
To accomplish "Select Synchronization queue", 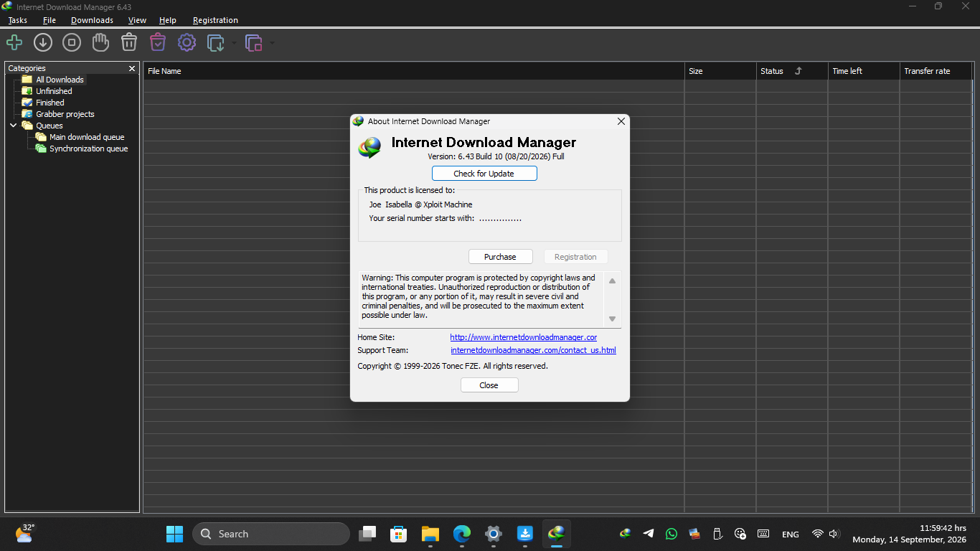I will (89, 149).
